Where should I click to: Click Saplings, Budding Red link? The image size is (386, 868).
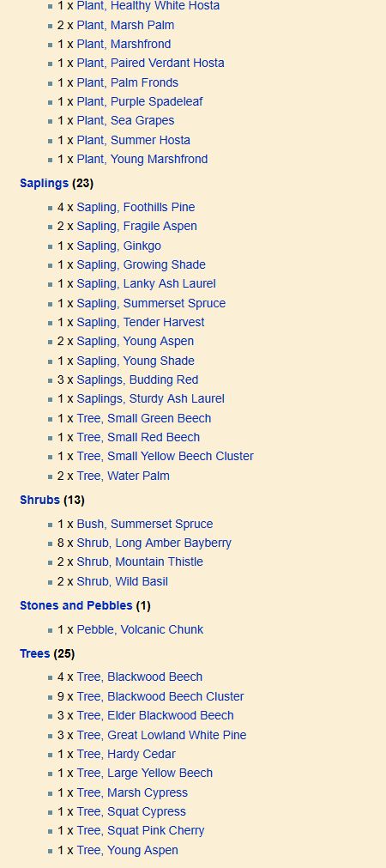(138, 380)
